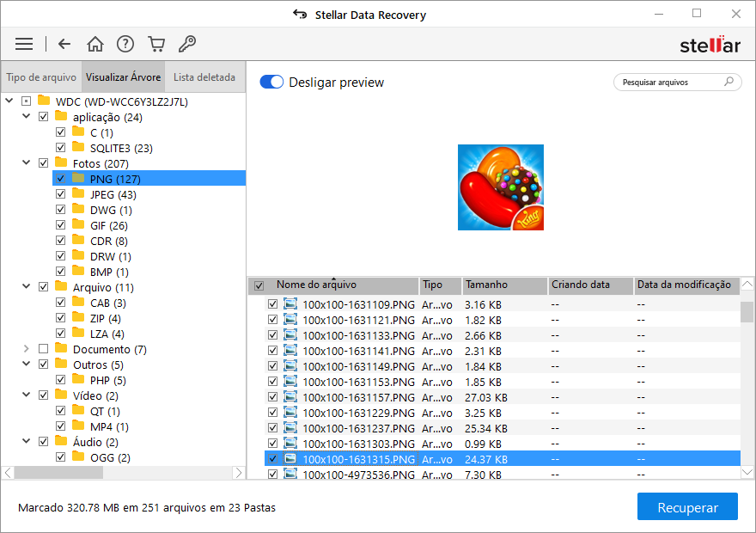Viewport: 756px width, 533px height.
Task: Toggle the Desligar preview switch
Action: (x=271, y=82)
